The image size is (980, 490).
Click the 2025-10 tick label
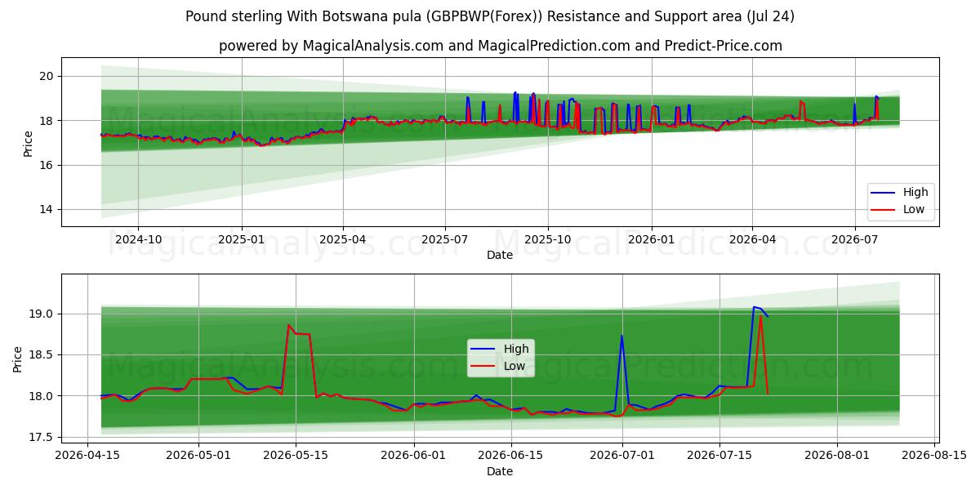coord(547,238)
